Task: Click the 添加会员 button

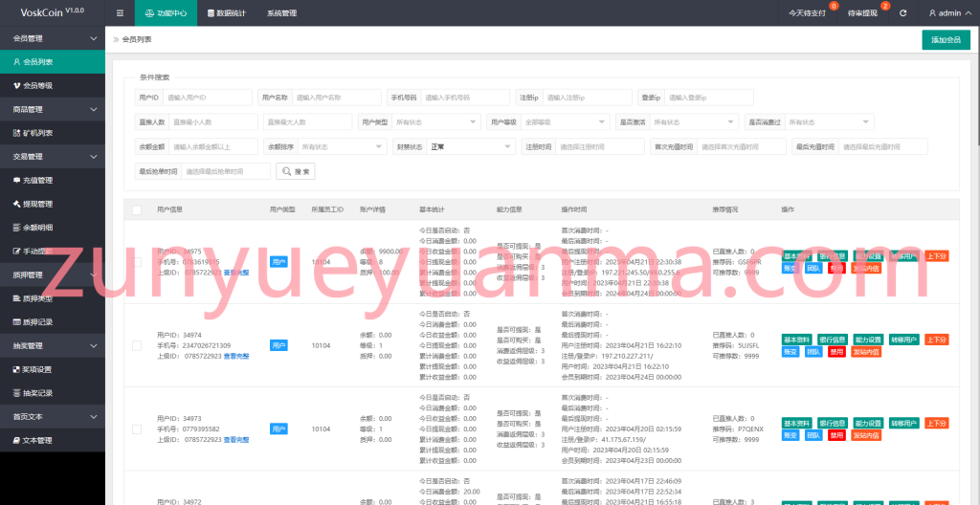Action: tap(946, 39)
